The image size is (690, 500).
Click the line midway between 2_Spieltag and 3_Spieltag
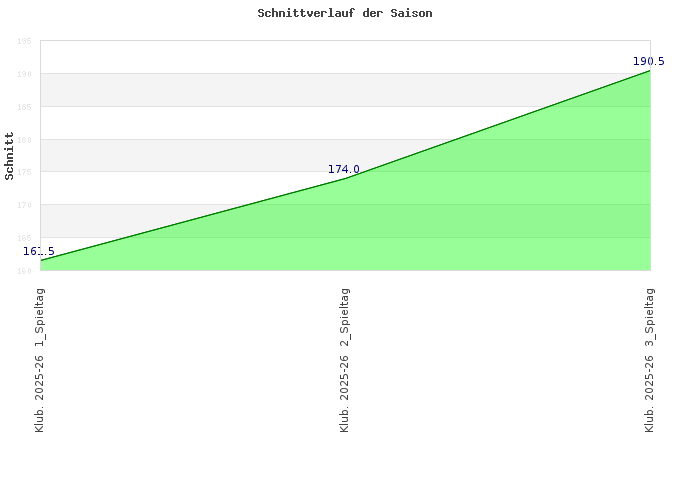[498, 125]
